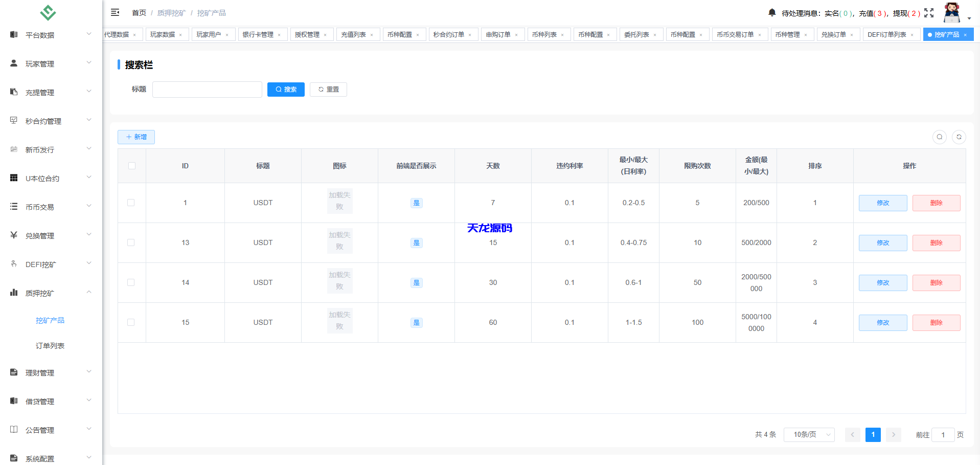The width and height of the screenshot is (980, 465).
Task: Open the table search magnifier icon
Action: (940, 137)
